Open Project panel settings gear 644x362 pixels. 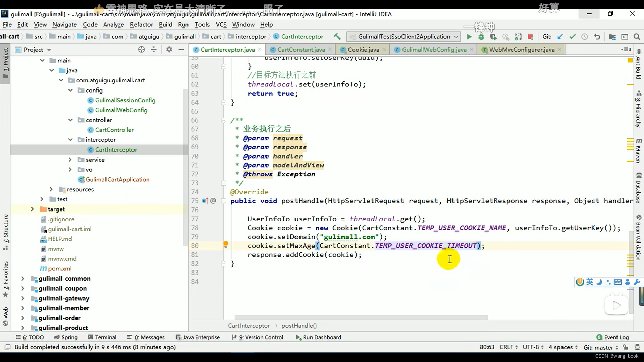169,50
